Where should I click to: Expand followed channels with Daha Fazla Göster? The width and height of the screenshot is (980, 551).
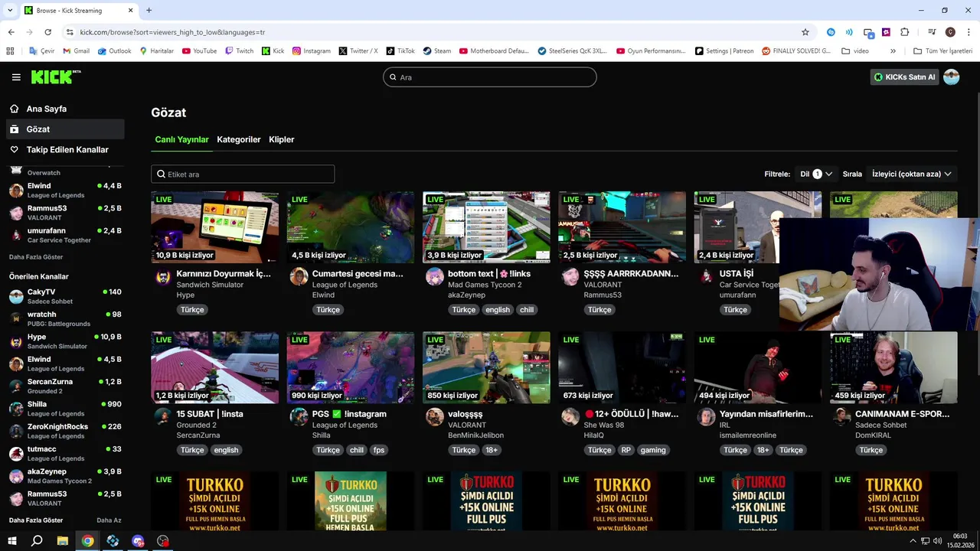click(x=36, y=257)
